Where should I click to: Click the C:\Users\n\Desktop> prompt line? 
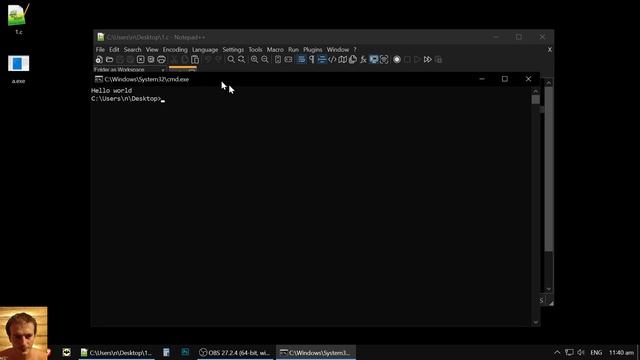(126, 99)
